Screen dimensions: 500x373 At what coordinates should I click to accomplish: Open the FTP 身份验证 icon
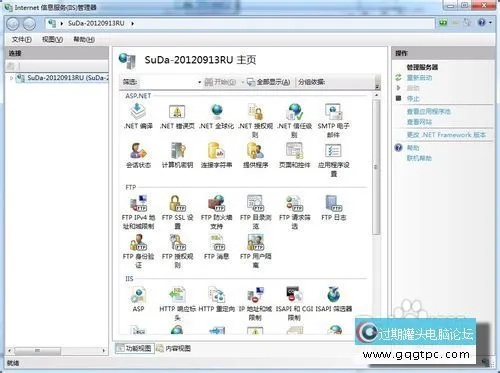coord(138,251)
